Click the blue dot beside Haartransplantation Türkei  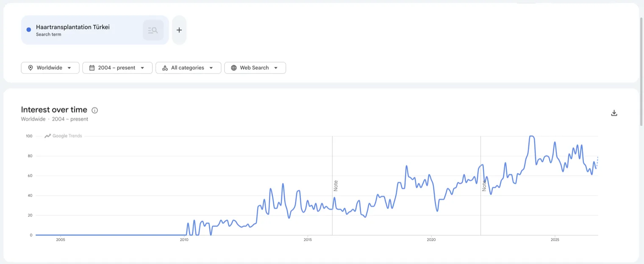click(29, 30)
